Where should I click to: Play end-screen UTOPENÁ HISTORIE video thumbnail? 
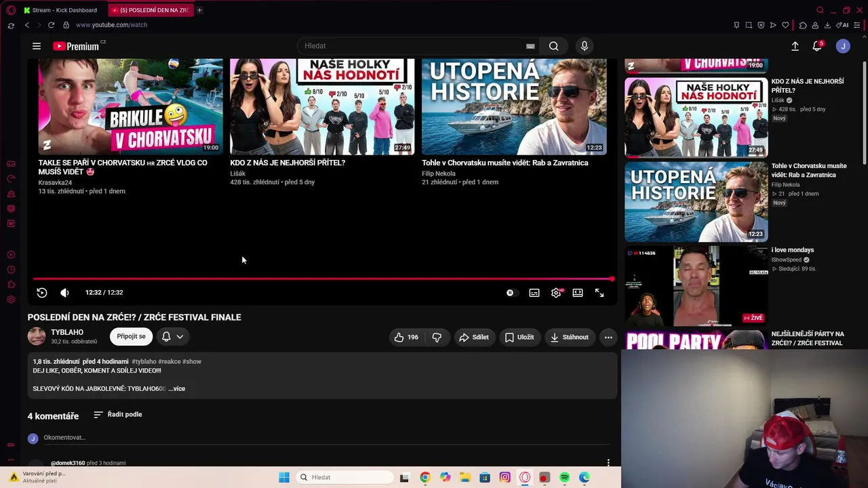pyautogui.click(x=514, y=106)
